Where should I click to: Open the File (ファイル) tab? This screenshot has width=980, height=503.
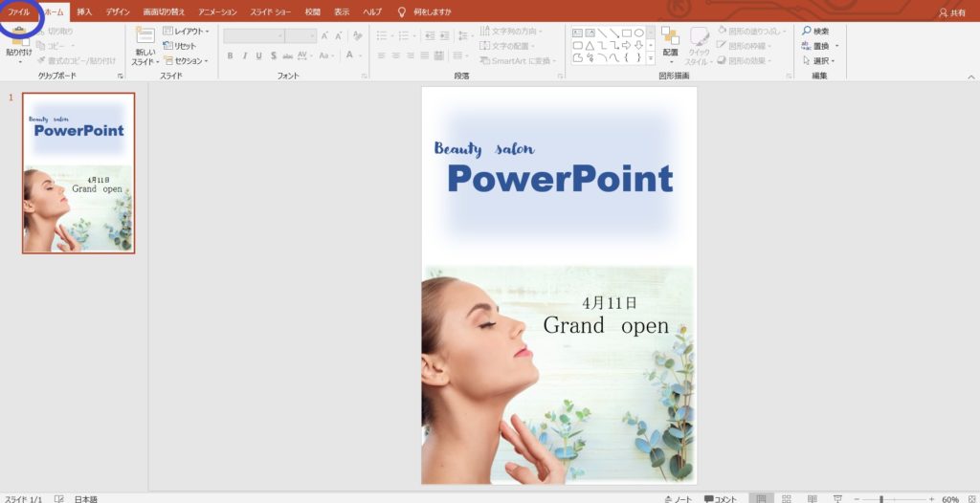(x=19, y=11)
